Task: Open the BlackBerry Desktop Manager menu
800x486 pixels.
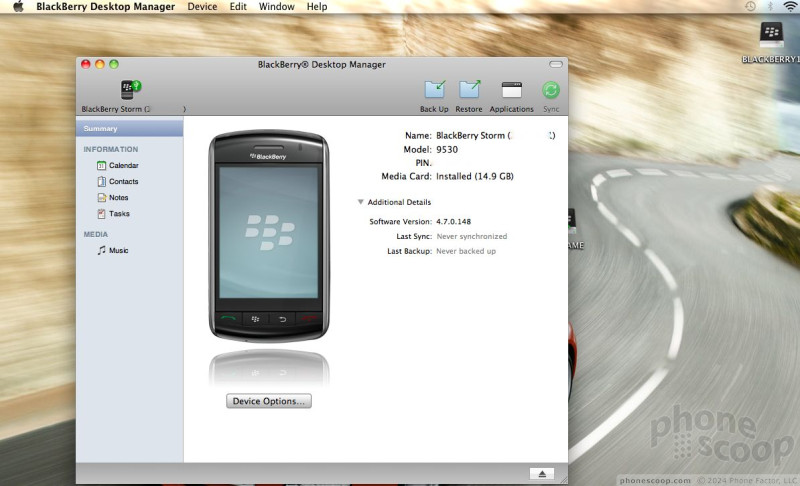Action: click(x=106, y=7)
